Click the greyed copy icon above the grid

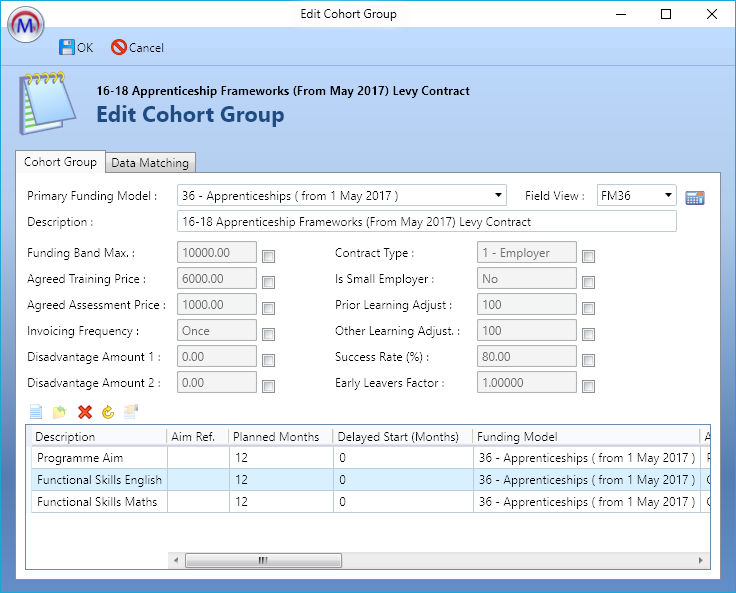coord(131,412)
